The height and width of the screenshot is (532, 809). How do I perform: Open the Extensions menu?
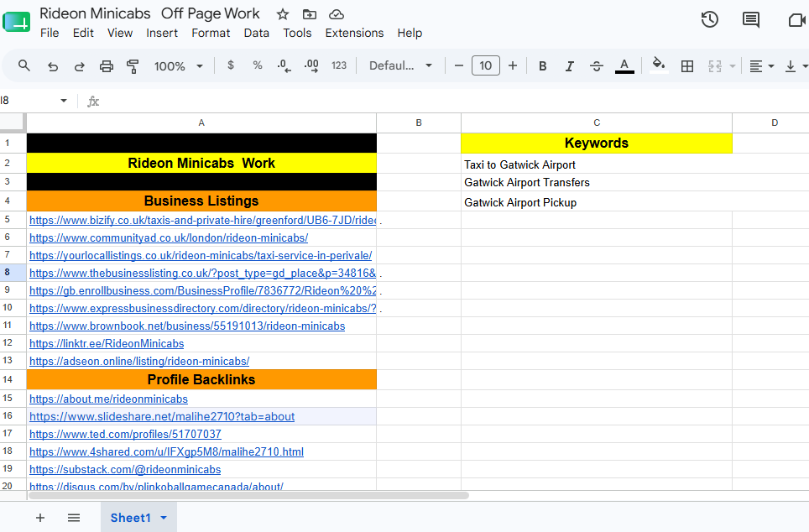click(x=354, y=33)
